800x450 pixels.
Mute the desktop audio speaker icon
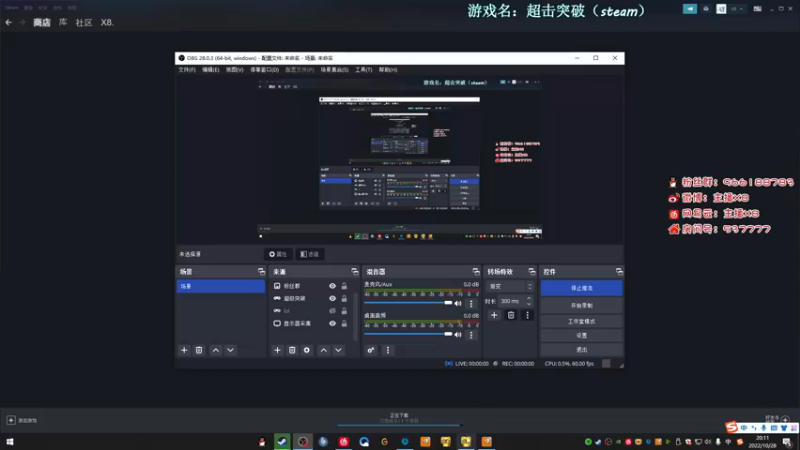[x=458, y=335]
